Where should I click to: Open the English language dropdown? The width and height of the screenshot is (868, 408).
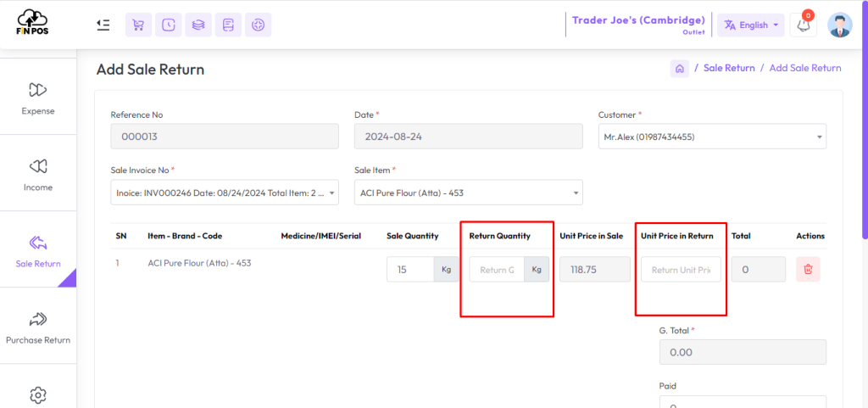751,25
